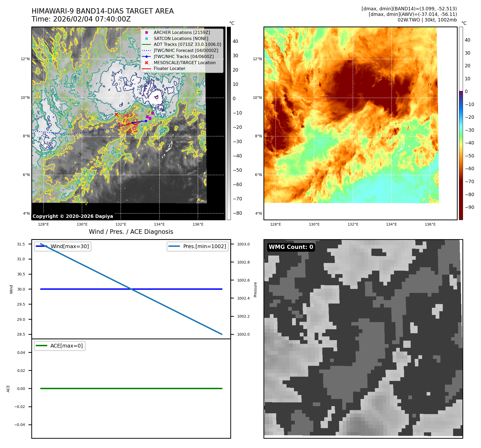Click the Wind / Pres. / ACE Diagnosis title

(131, 232)
